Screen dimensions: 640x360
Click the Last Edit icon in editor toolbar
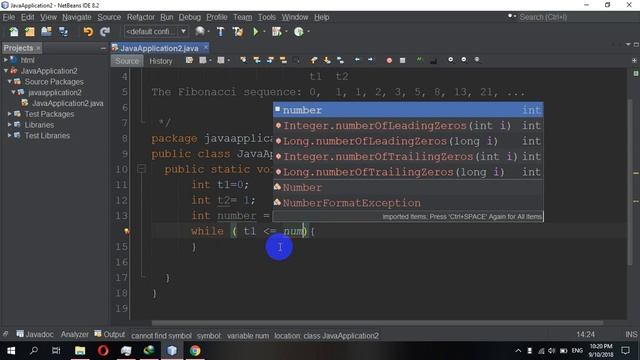pos(189,60)
